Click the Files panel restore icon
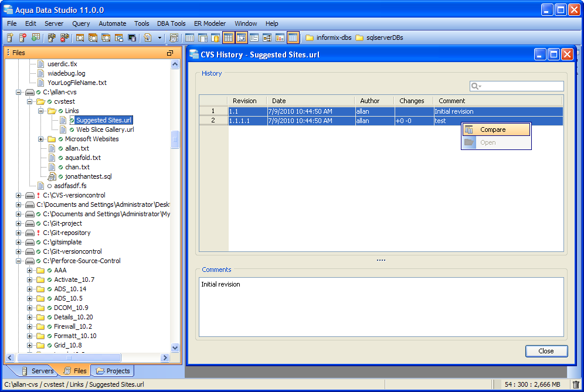Screen dimensions: 584x392 (170, 53)
